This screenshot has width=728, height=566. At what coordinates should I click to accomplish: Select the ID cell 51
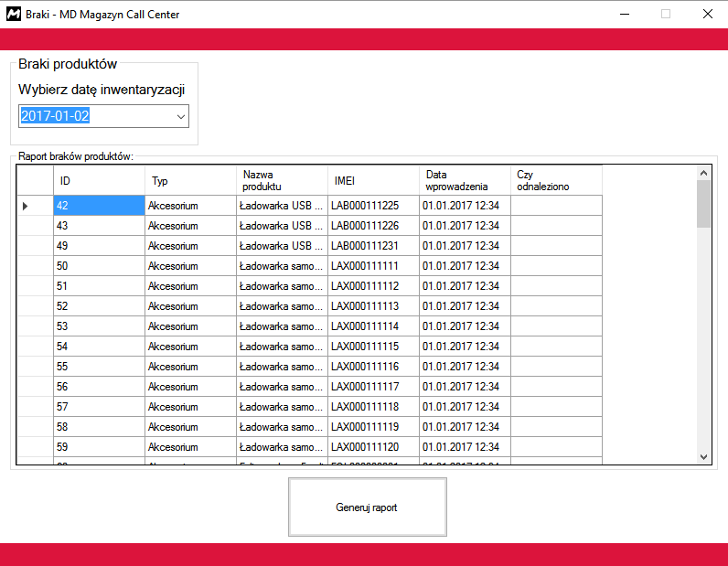[100, 286]
